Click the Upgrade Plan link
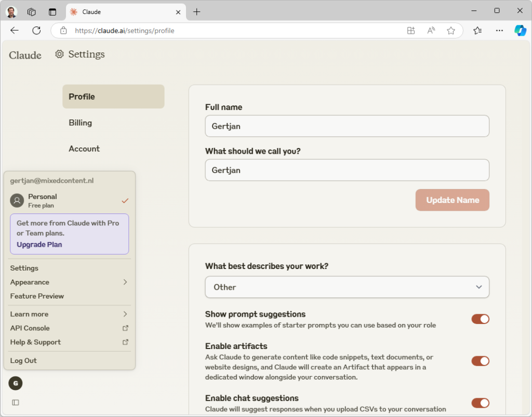The image size is (532, 417). 39,245
